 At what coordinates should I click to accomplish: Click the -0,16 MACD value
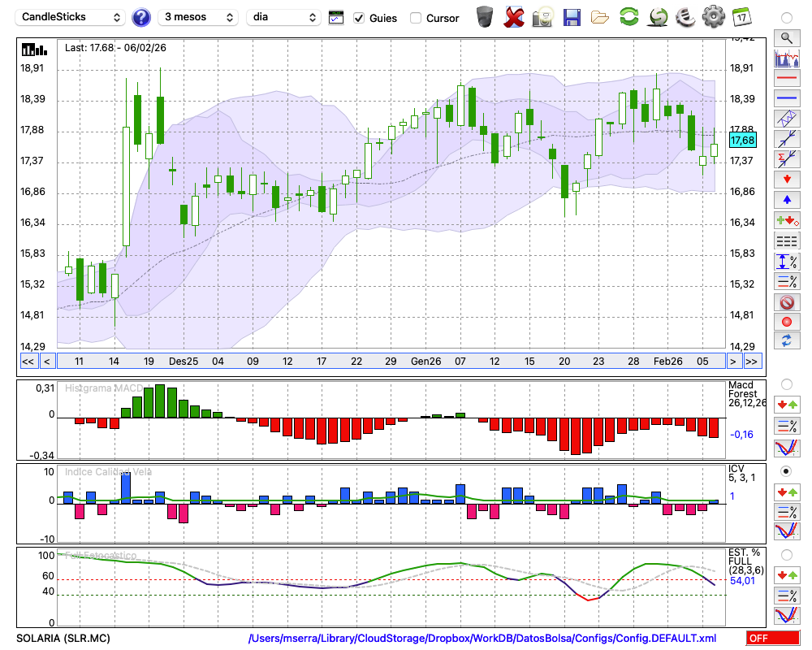coord(741,435)
